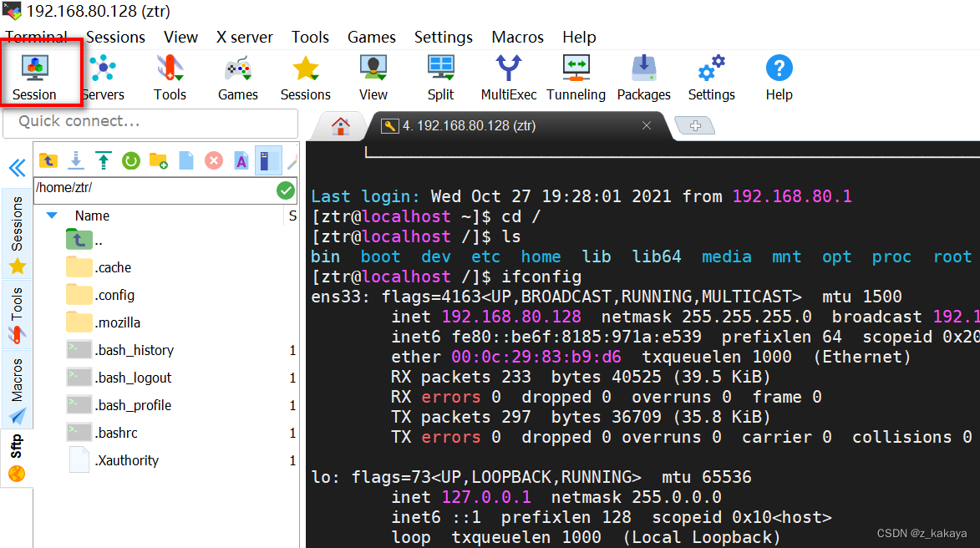Collapse the sidebar with the double-chevron
This screenshot has width=980, height=548.
pos(17,168)
